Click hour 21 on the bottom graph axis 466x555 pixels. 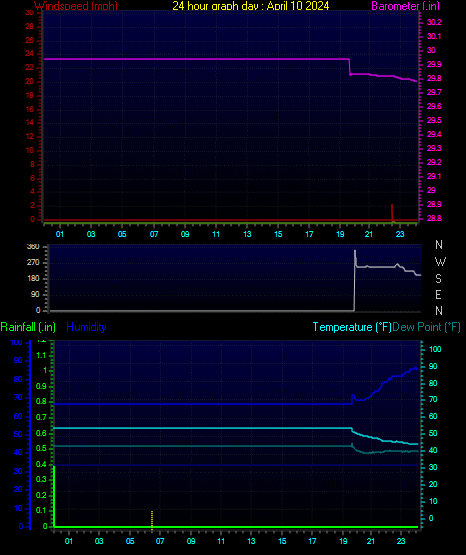[x=370, y=541]
